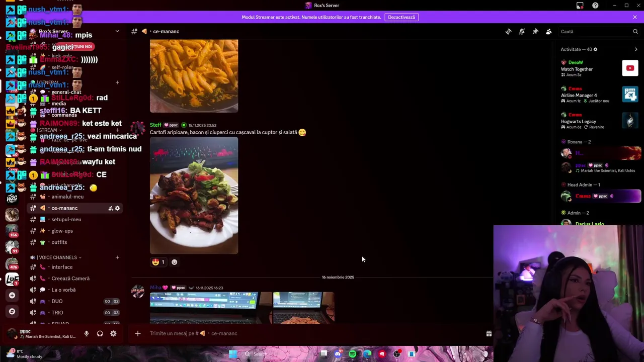Viewport: 644px width, 362px height.
Task: Open the Rox's Server header dropdown
Action: [x=117, y=31]
